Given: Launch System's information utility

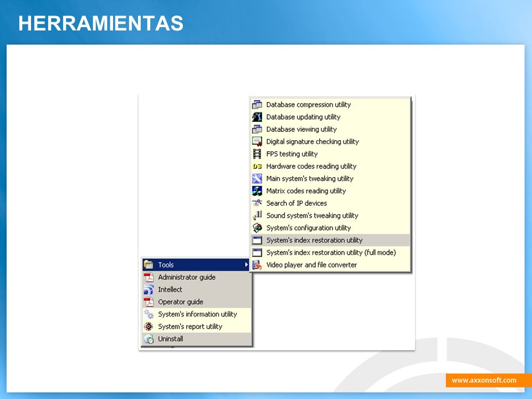Looking at the screenshot, I should (197, 314).
